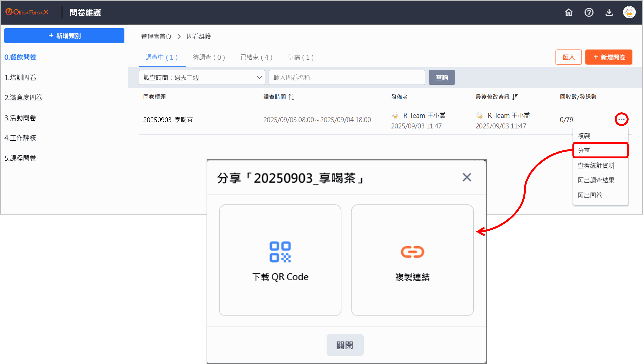Switch to the 已結束 (4) tab
The width and height of the screenshot is (643, 364).
[256, 57]
